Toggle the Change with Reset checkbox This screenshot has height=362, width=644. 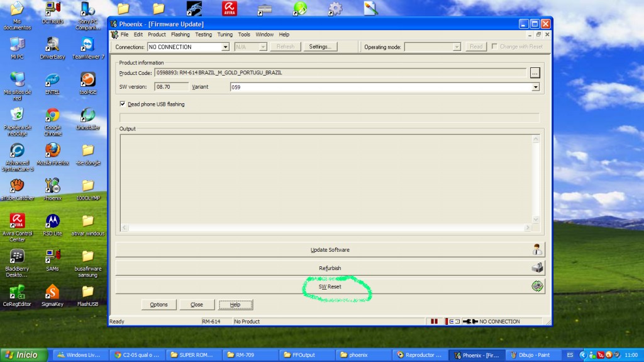[x=494, y=47]
